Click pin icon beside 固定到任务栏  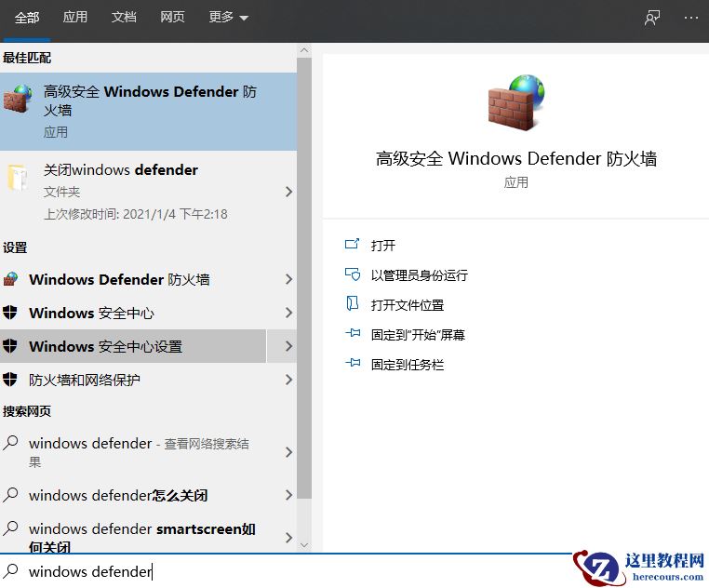pos(353,363)
